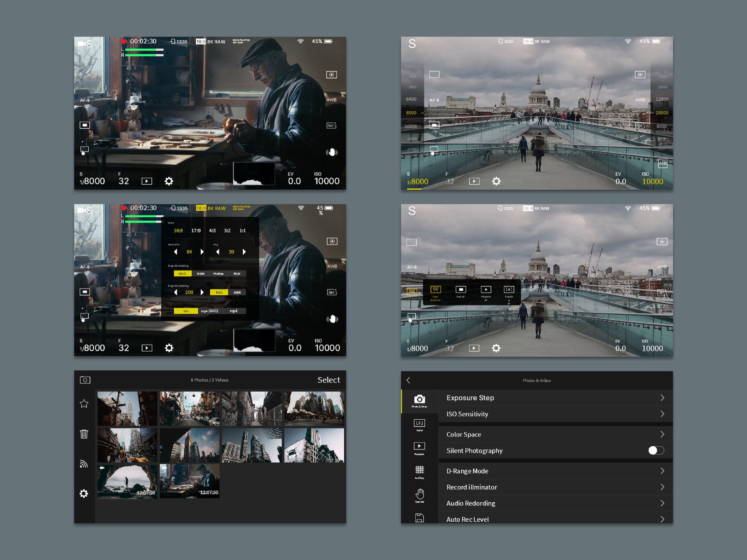Select the ProRes codec option
Image resolution: width=747 pixels, height=560 pixels.
click(218, 273)
